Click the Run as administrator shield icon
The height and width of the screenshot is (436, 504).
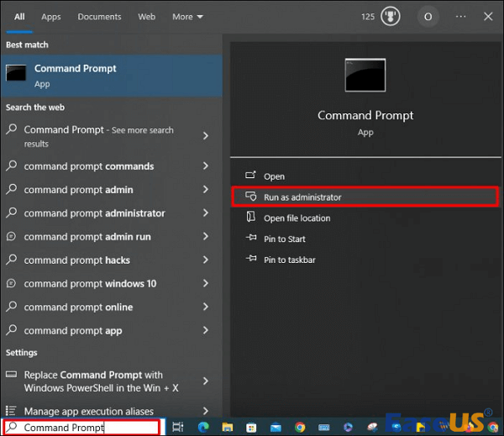click(x=250, y=197)
